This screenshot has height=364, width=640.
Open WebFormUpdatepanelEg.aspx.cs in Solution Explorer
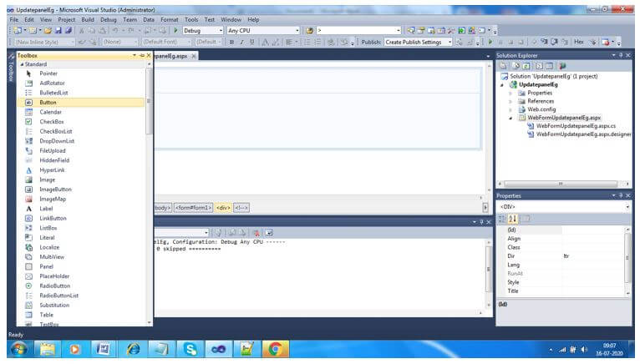[576, 126]
